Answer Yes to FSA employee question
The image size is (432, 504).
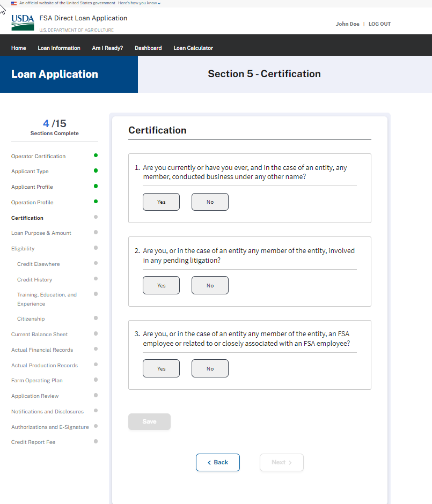pyautogui.click(x=161, y=368)
